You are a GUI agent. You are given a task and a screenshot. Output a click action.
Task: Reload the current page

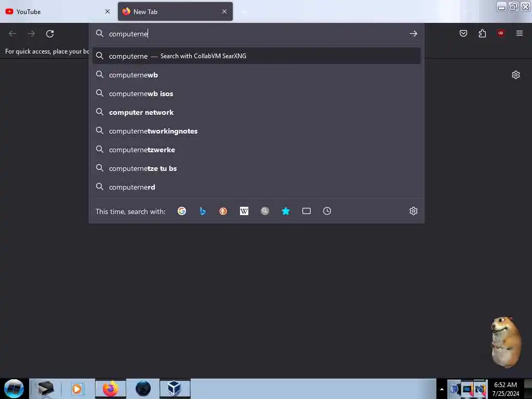pyautogui.click(x=50, y=34)
